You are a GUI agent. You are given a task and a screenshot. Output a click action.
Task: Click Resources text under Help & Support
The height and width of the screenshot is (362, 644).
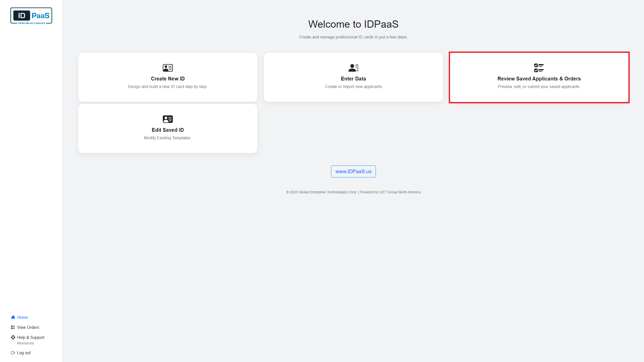(25, 343)
